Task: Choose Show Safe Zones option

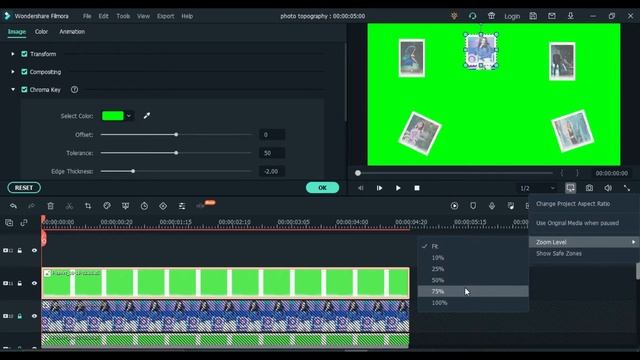Action: click(x=559, y=253)
